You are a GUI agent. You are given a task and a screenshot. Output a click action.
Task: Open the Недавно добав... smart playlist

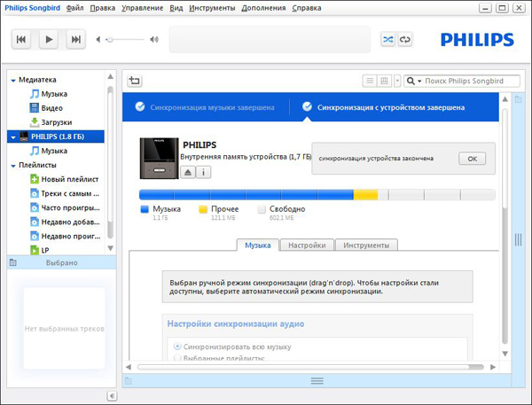pos(70,222)
